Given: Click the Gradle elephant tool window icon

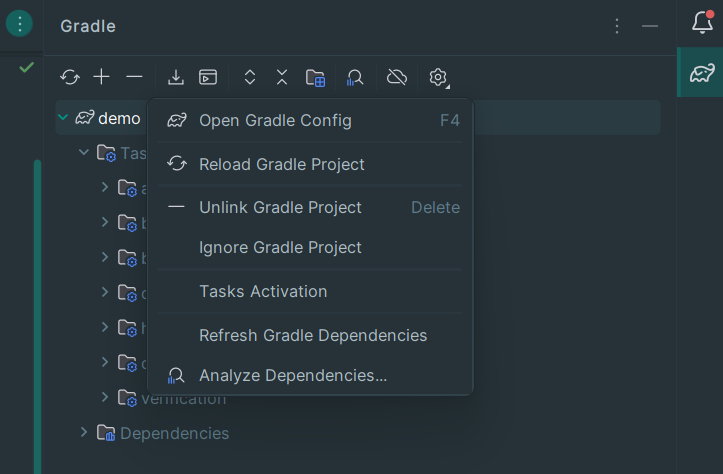Looking at the screenshot, I should [701, 73].
